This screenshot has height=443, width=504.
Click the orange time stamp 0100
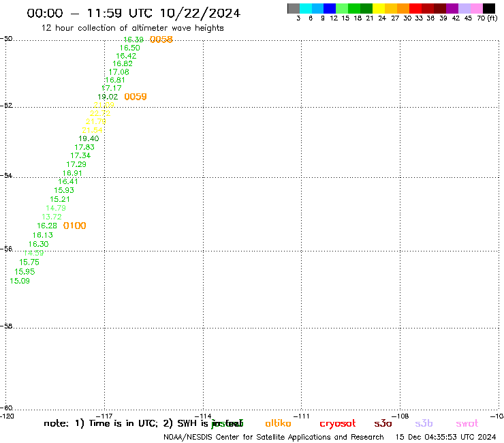(74, 226)
